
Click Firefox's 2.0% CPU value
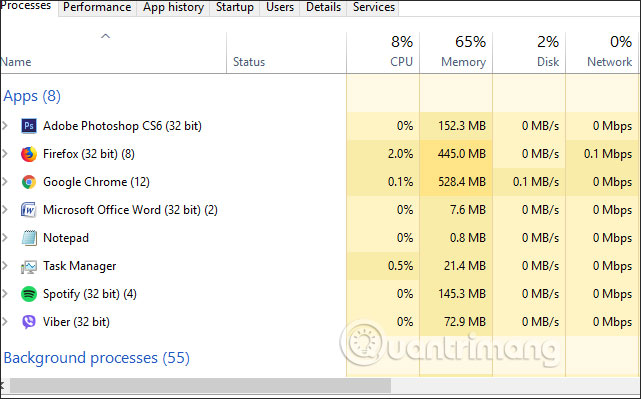coord(400,154)
